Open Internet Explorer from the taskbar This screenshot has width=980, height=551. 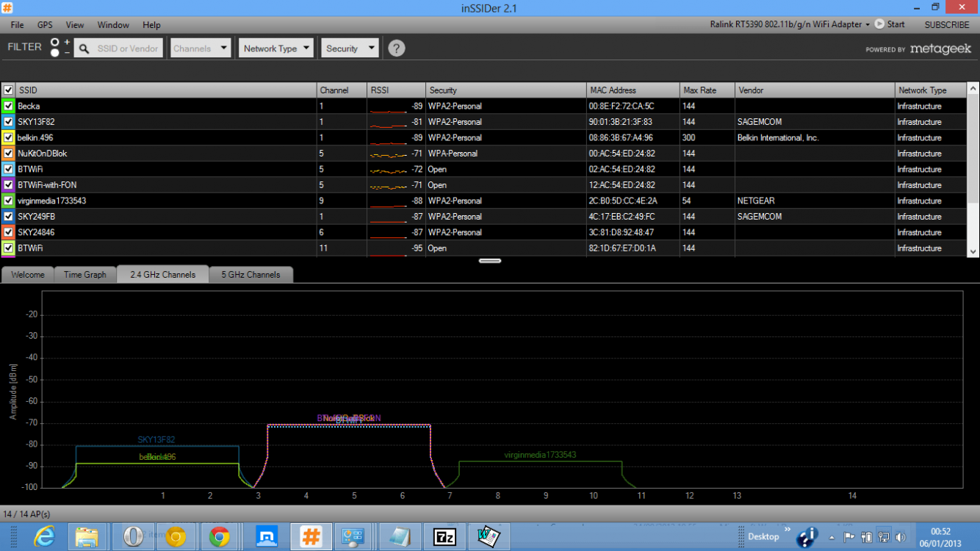(x=45, y=536)
